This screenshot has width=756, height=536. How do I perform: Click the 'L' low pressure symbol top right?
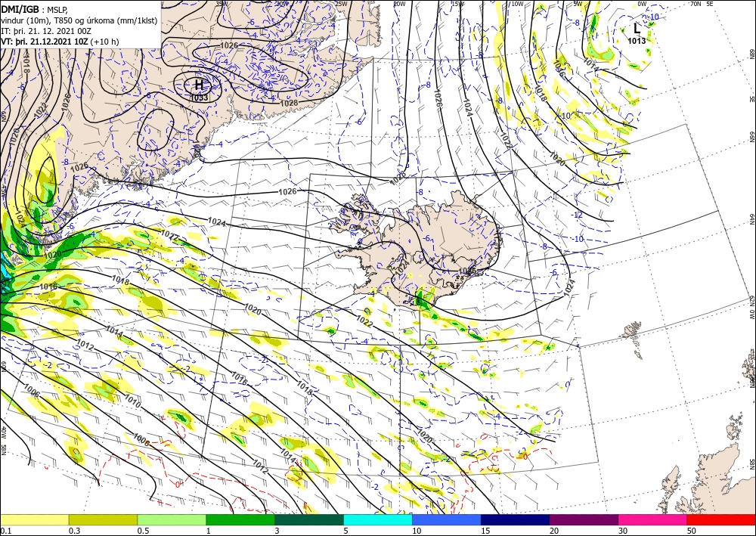(637, 29)
